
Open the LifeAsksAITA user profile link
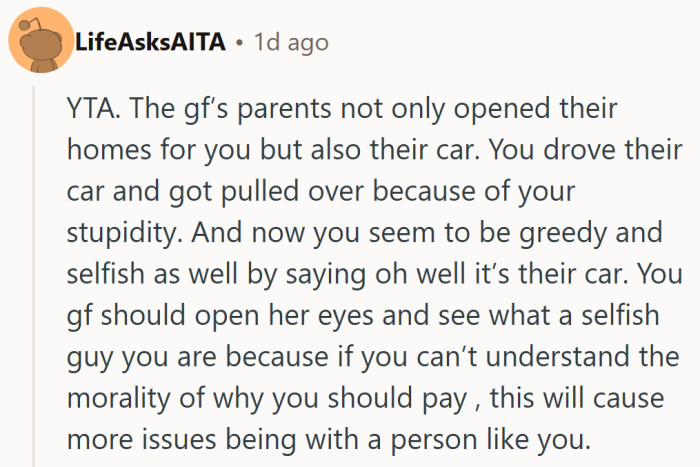(x=152, y=44)
